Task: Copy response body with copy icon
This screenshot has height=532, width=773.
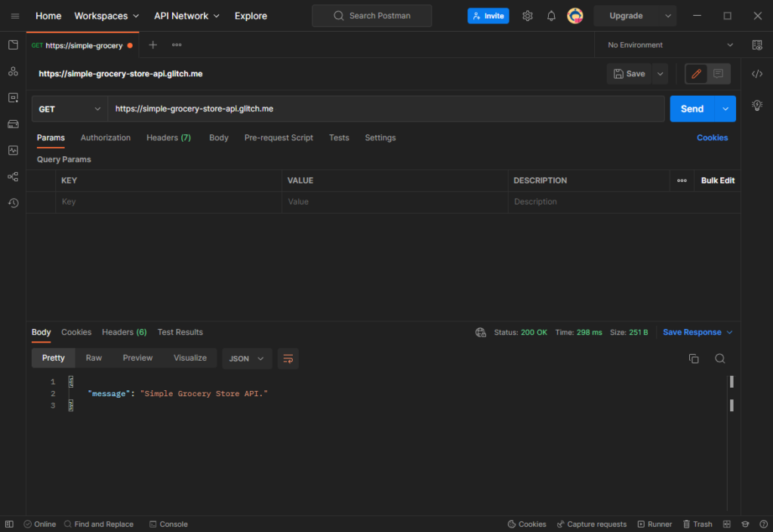Action: (x=694, y=358)
